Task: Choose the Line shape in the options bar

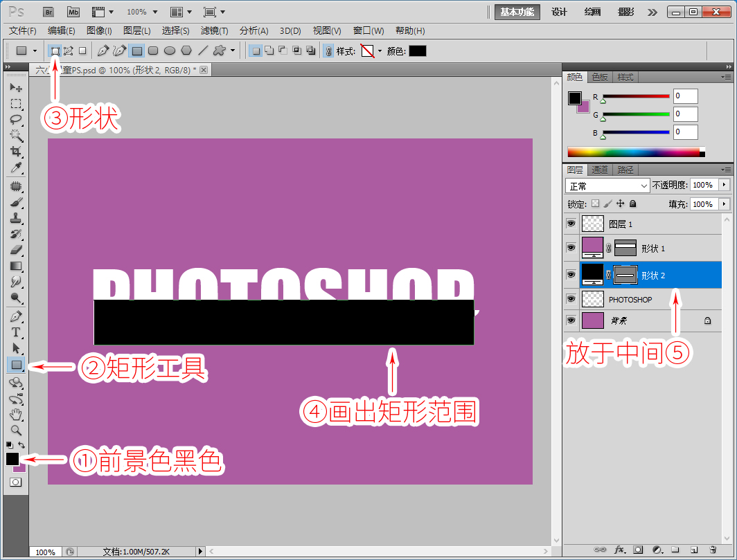Action: pyautogui.click(x=203, y=51)
